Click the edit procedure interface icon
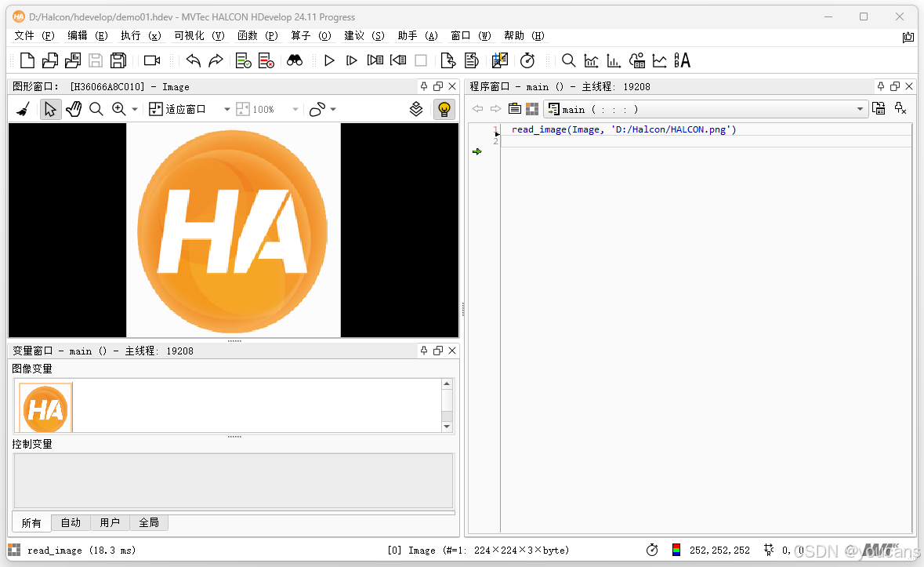This screenshot has width=924, height=567. click(879, 108)
